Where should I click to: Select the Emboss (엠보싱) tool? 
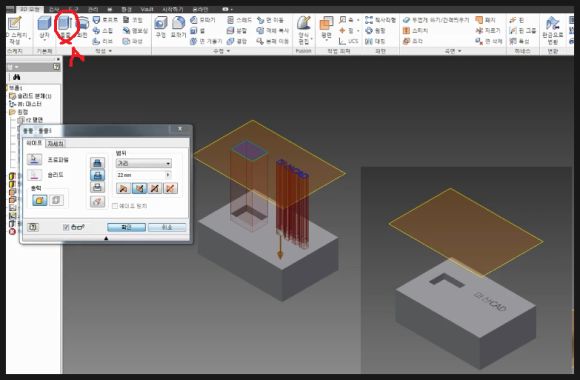[135, 31]
